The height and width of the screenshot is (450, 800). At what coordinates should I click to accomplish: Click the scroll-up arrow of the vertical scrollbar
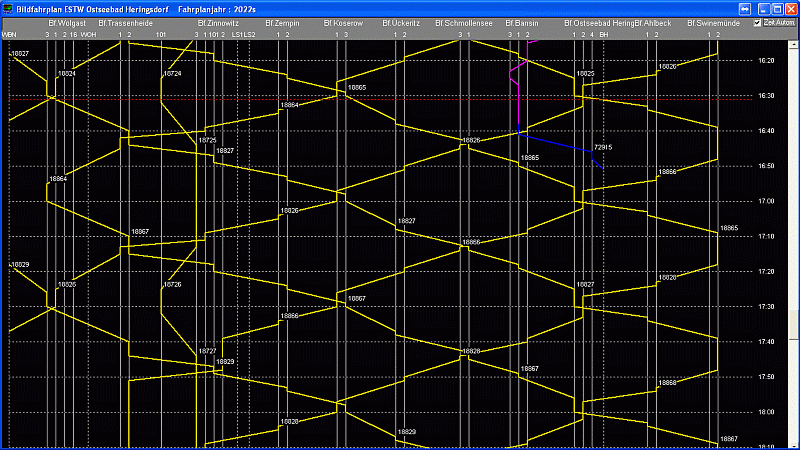[793, 45]
